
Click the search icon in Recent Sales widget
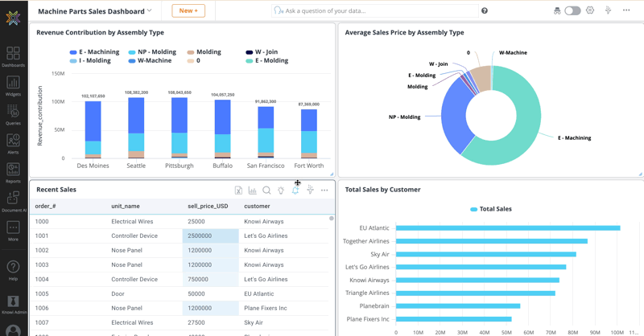[266, 191]
